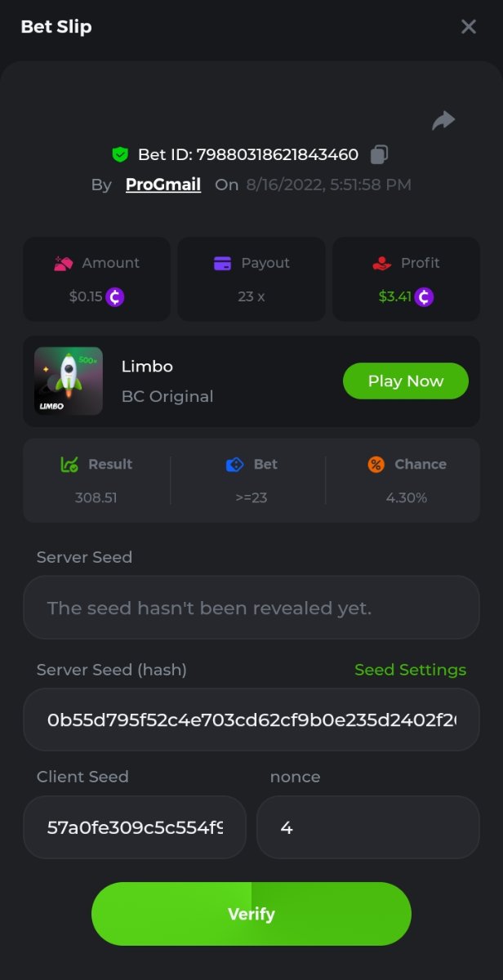Click the blue Bet tag icon

pos(234,465)
